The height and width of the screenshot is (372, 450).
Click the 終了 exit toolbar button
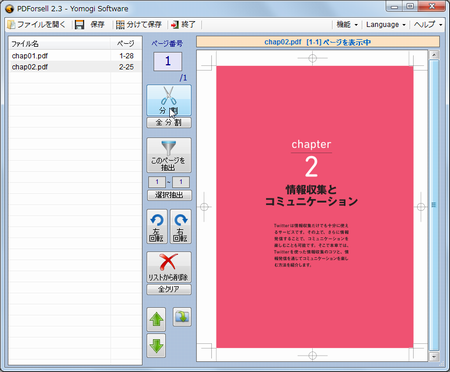[x=183, y=24]
